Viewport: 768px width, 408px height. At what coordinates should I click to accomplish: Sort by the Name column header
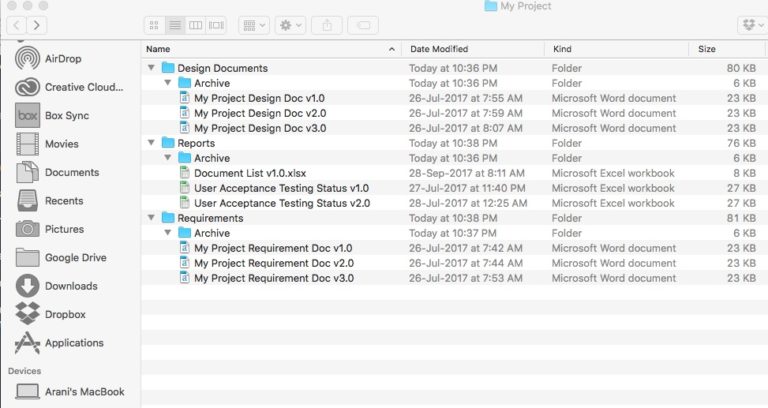coord(271,49)
